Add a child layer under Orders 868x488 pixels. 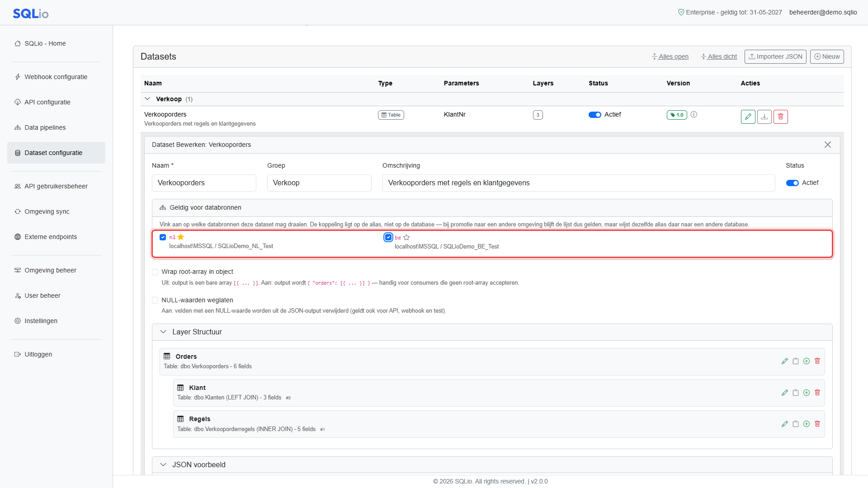[x=807, y=361]
